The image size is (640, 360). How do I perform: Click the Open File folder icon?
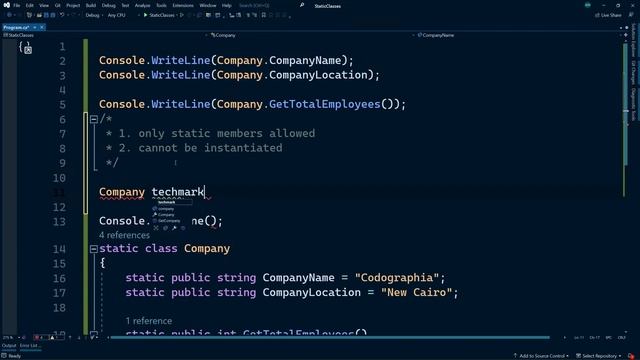tap(39, 15)
